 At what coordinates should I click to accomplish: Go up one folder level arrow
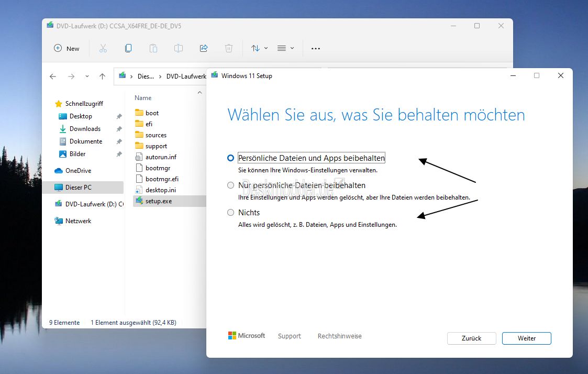[103, 76]
